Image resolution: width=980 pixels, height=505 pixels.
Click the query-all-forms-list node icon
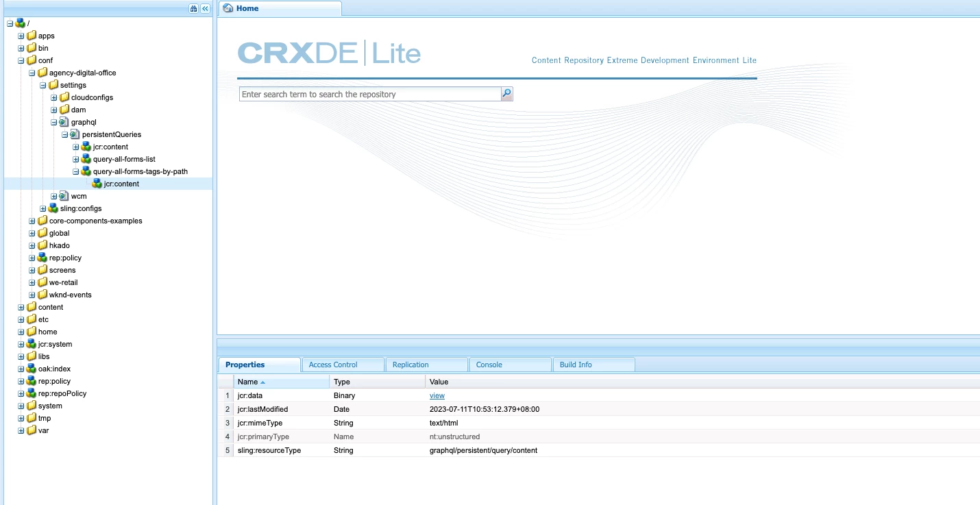pos(86,159)
